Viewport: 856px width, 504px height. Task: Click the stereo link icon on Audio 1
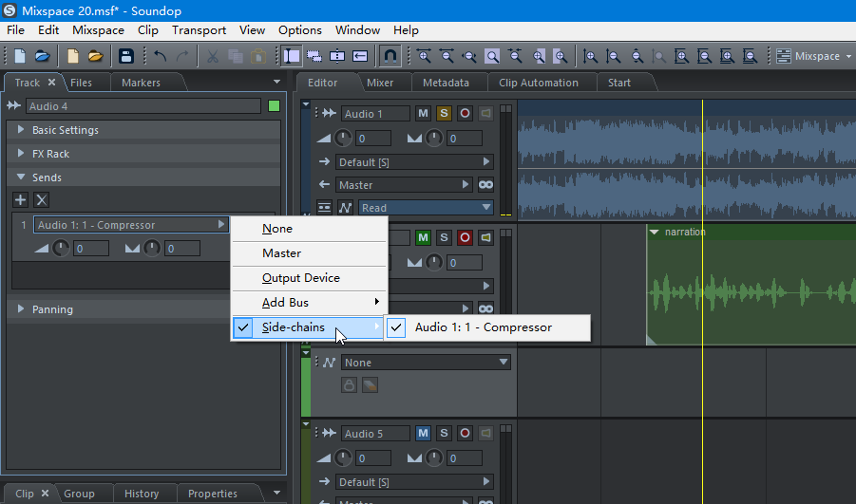pyautogui.click(x=485, y=185)
